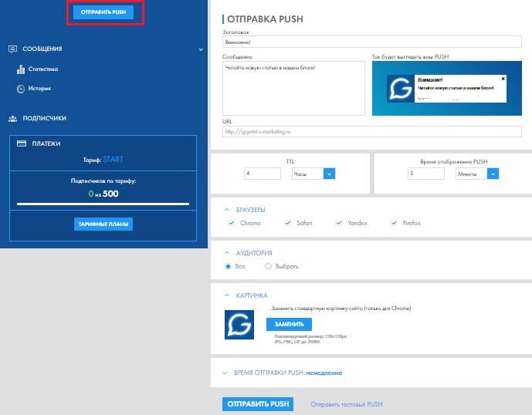Collapse the Аудитория section

click(x=227, y=252)
